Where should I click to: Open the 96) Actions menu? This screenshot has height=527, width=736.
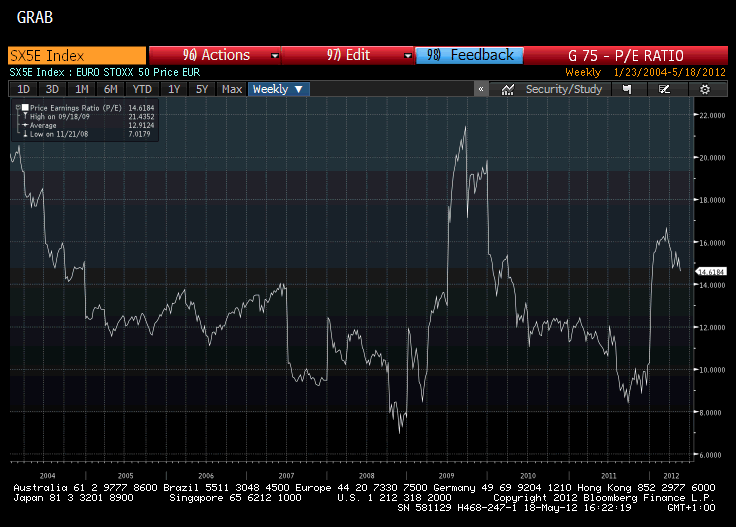click(215, 55)
